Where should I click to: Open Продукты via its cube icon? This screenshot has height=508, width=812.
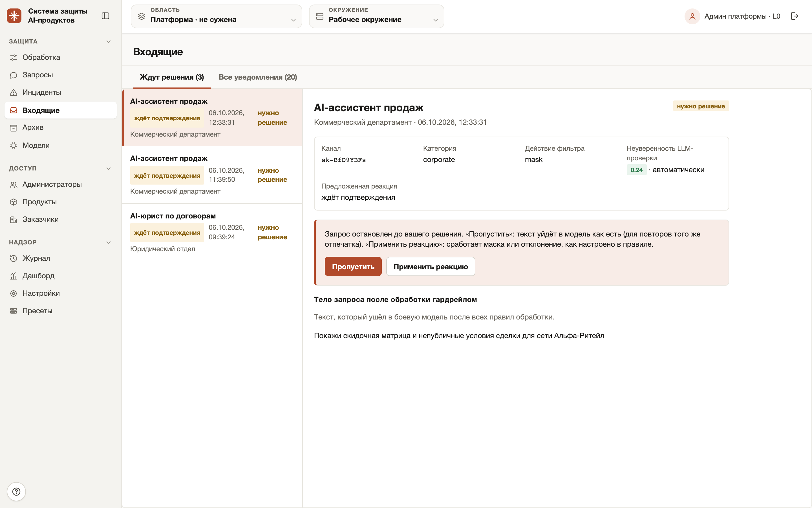coord(14,202)
